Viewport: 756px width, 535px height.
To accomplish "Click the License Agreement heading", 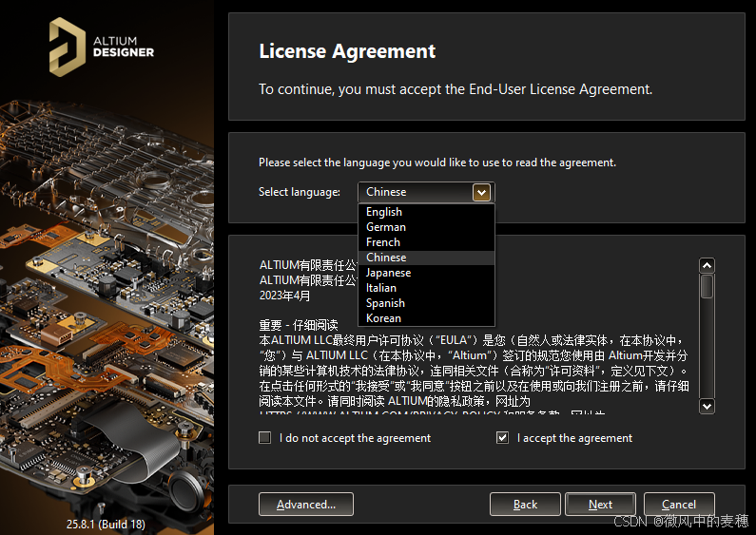I will click(347, 51).
